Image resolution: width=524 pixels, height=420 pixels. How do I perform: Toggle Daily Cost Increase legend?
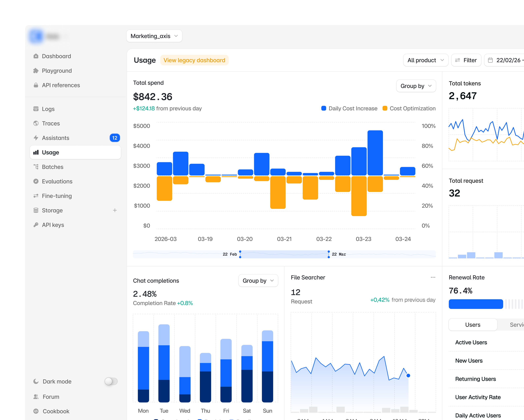pyautogui.click(x=349, y=108)
